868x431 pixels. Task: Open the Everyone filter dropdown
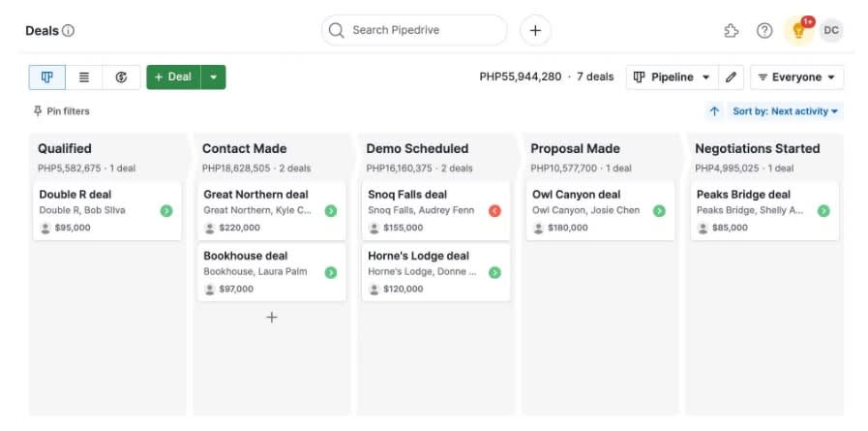(797, 77)
